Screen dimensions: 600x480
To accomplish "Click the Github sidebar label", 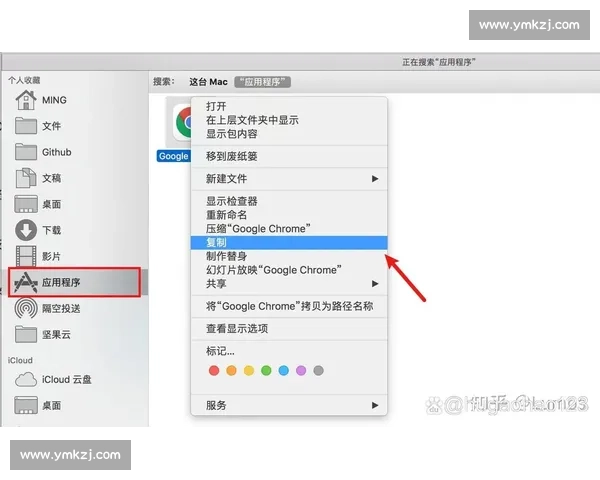I will (x=57, y=152).
